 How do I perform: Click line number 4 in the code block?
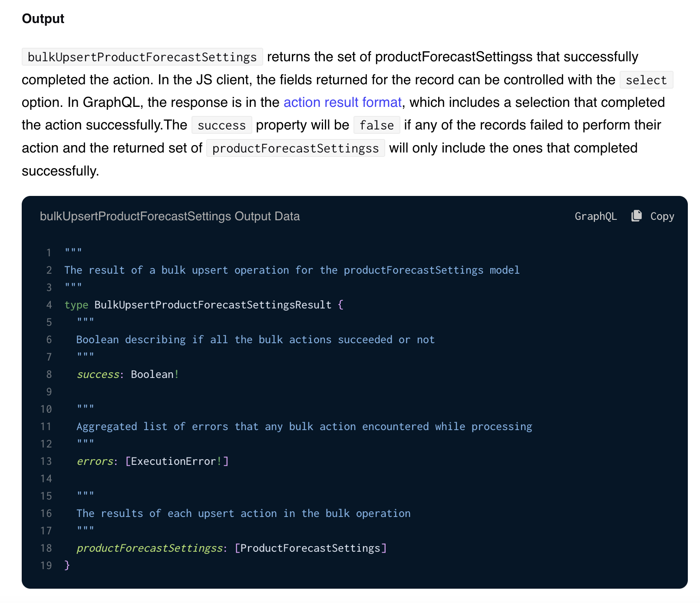(x=48, y=305)
